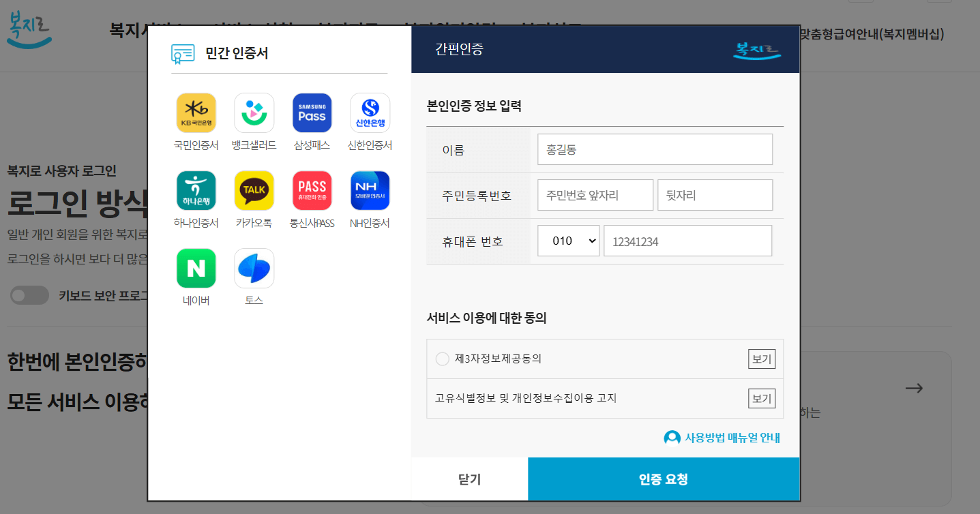The width and height of the screenshot is (980, 514).
Task: Click the 이름 field showing 홍길동
Action: tap(654, 149)
